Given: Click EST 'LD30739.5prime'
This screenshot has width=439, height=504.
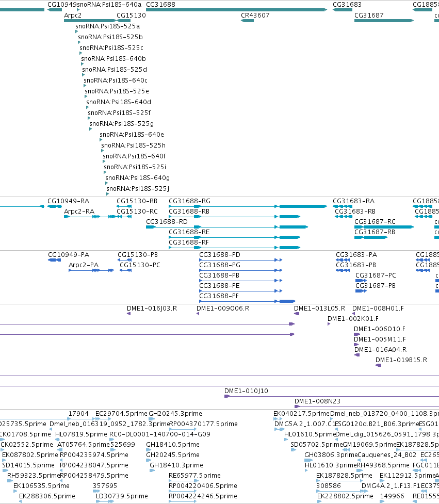Looking at the screenshot, I should (x=122, y=496).
